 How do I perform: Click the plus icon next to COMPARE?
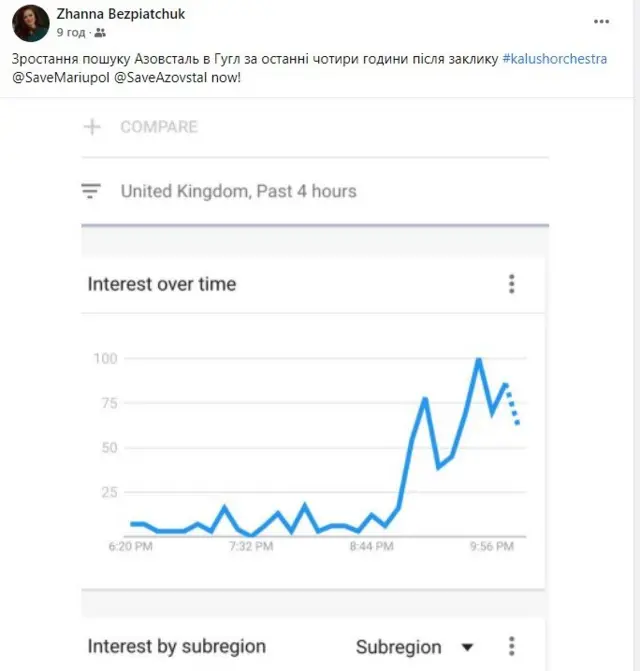coord(93,127)
